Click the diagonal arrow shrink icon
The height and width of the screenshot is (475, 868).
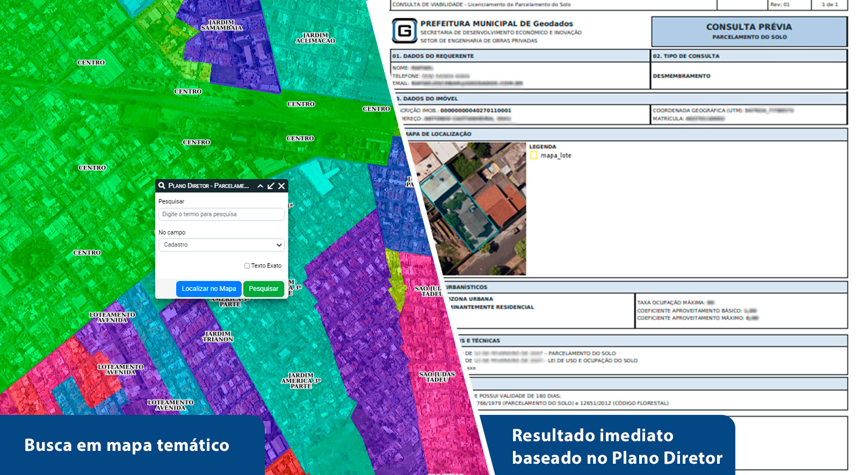[x=271, y=186]
